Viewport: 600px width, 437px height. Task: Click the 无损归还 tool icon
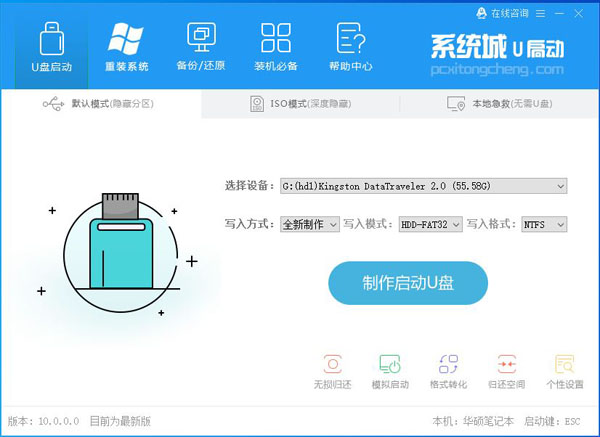coord(333,364)
